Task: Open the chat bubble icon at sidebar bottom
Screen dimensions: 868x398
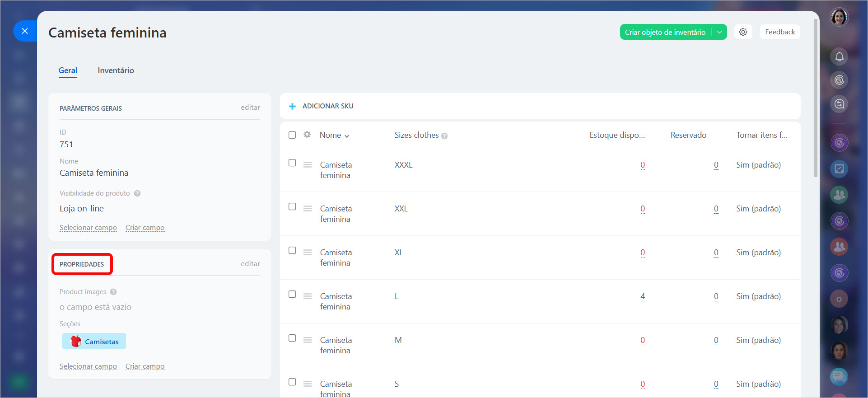Action: pyautogui.click(x=839, y=376)
